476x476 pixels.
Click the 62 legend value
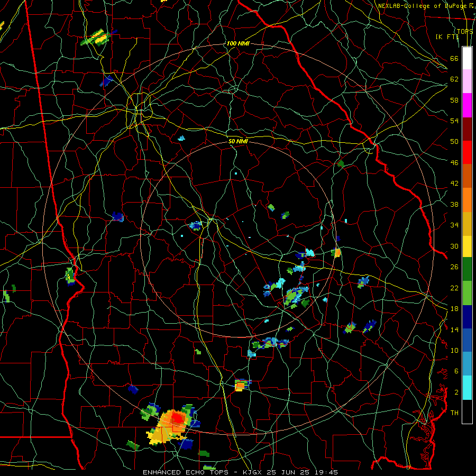(x=454, y=79)
